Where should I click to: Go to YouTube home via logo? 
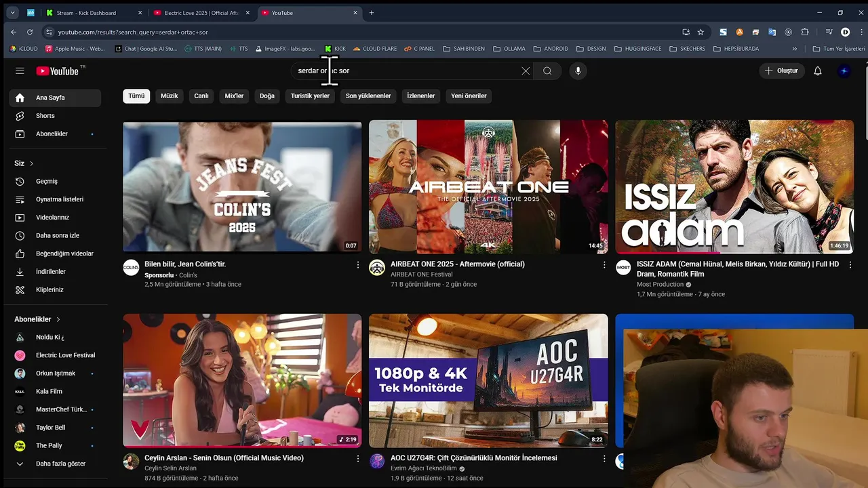coord(58,70)
